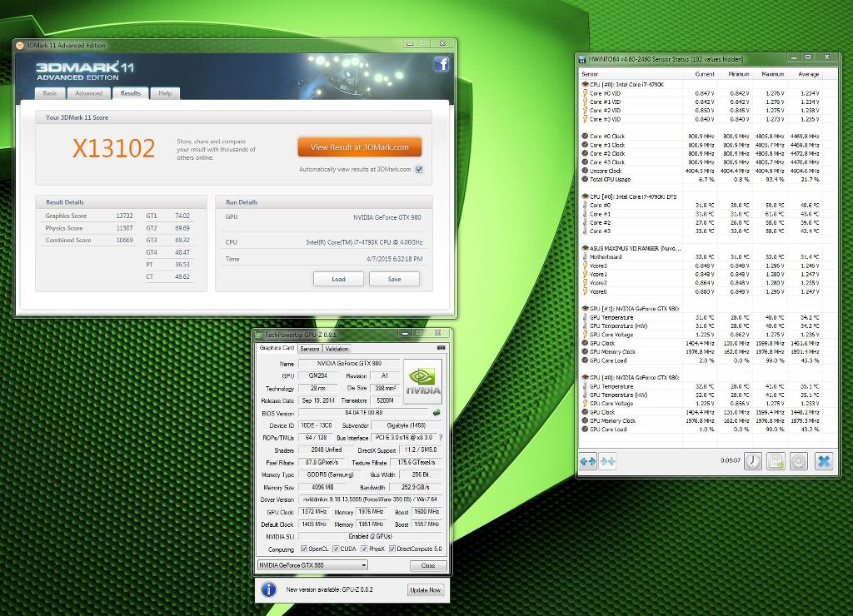Click the Uncore Clock gauge icon
Screen dimensions: 853x616
click(585, 171)
